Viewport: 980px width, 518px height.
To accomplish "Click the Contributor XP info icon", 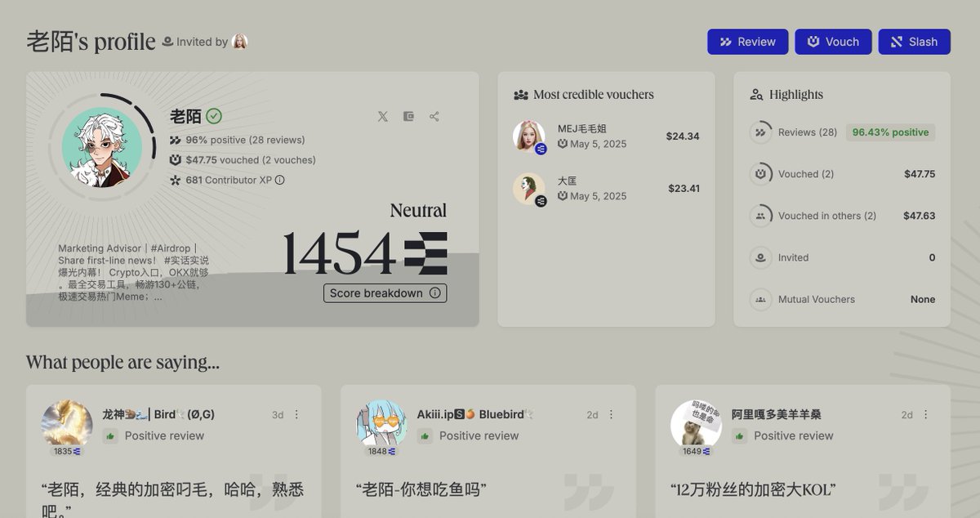I will [280, 180].
